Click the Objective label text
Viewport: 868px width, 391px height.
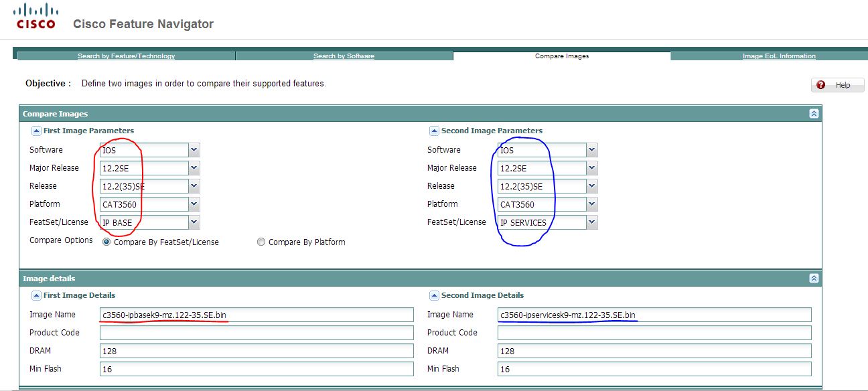coord(48,84)
